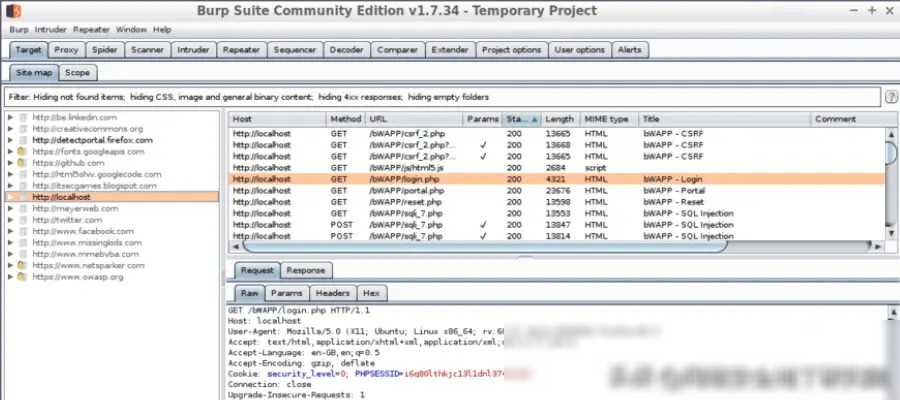Select https://www.owasp.org in the site tree
Image resolution: width=900 pixels, height=400 pixels.
(x=77, y=277)
